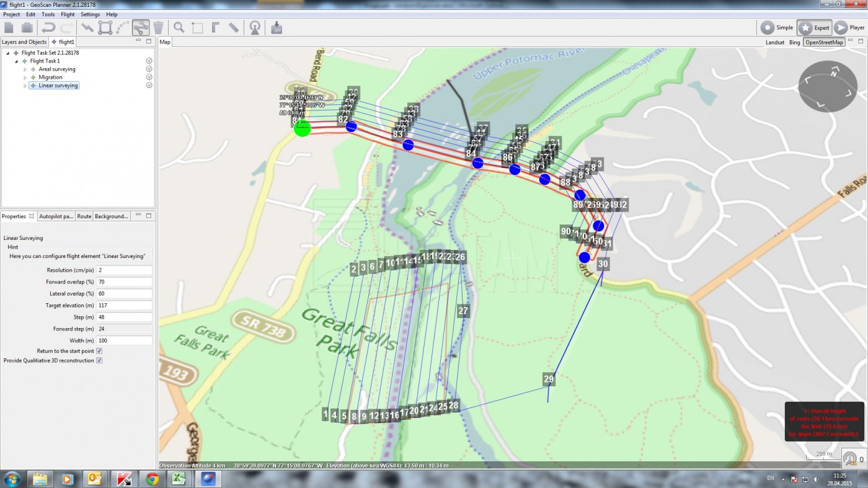This screenshot has width=868, height=488.
Task: Click the download-to-device toolbar icon
Action: click(277, 27)
